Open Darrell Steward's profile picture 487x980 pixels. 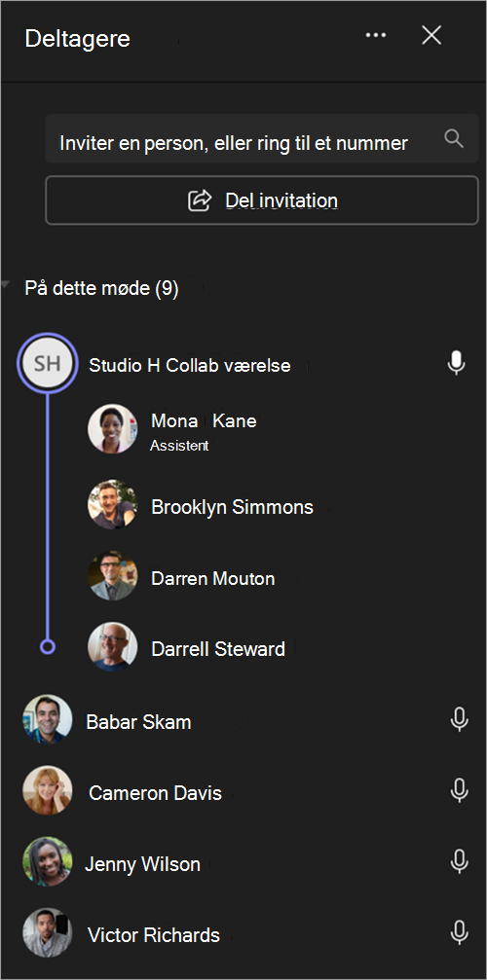(113, 646)
